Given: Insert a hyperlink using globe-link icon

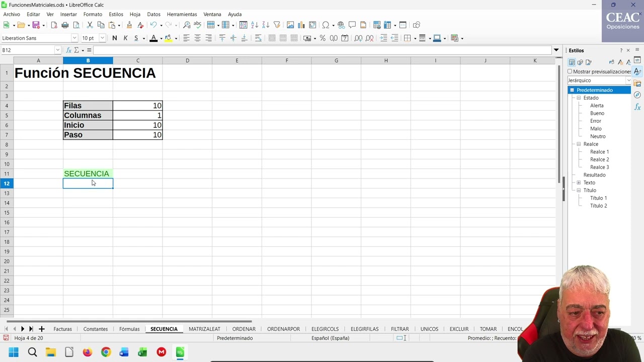Looking at the screenshot, I should tap(341, 25).
